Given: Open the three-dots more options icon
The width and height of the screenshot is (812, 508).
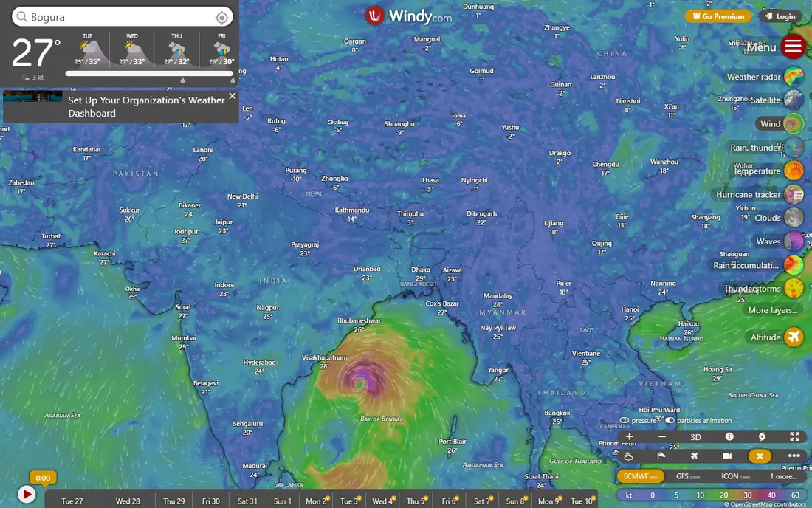Looking at the screenshot, I should pyautogui.click(x=794, y=456).
